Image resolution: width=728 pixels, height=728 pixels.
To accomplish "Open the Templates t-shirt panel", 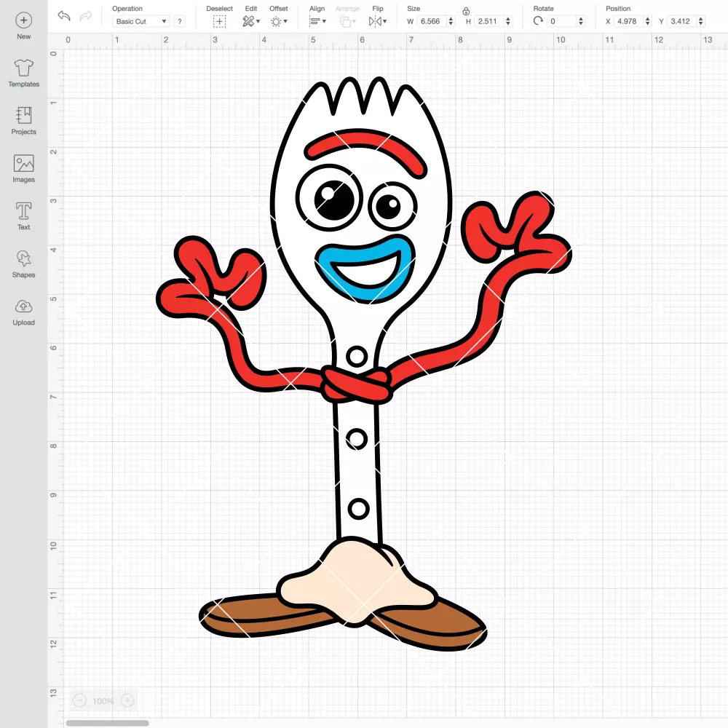I will tap(24, 68).
